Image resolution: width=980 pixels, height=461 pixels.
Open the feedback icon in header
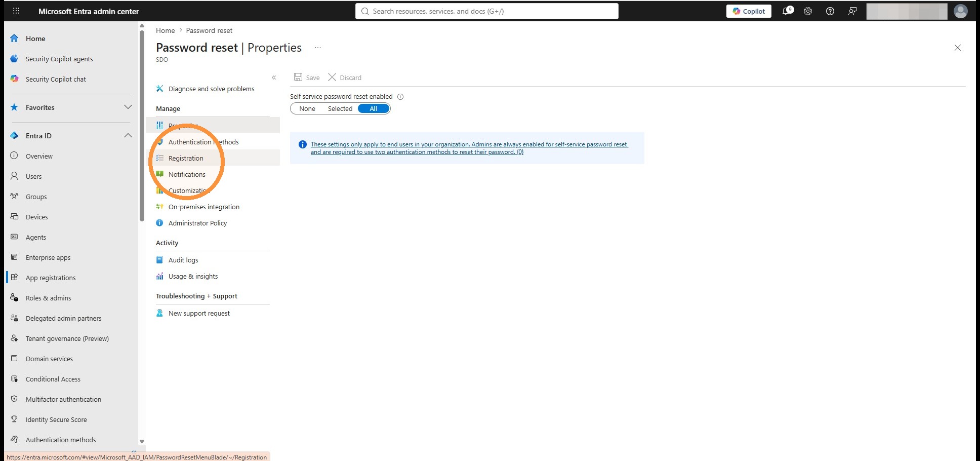[x=852, y=11]
